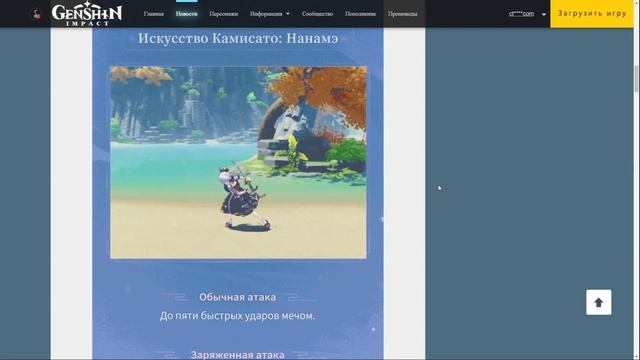
Task: Open the Пополнение page
Action: pos(360,14)
